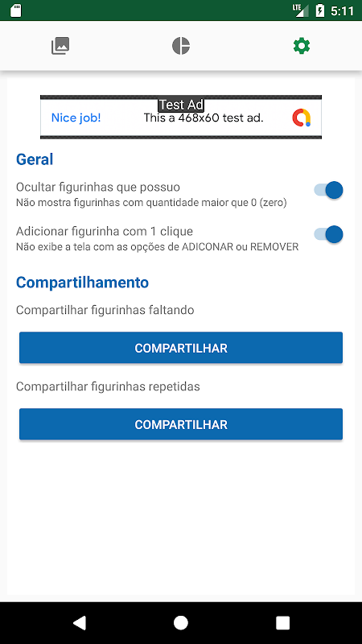Select the green settings gear tab
Image resolution: width=362 pixels, height=644 pixels.
pos(302,46)
